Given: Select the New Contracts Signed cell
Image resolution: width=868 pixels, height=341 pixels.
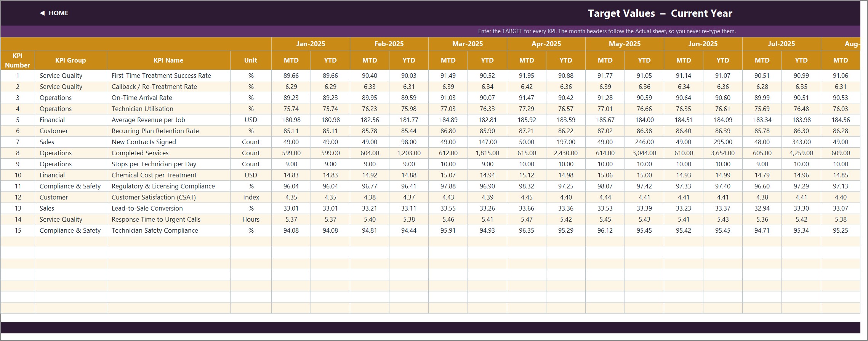Looking at the screenshot, I should (168, 142).
